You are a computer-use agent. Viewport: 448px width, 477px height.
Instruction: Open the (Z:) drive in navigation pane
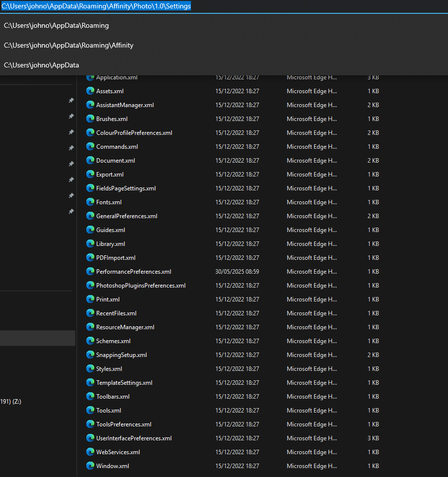tap(10, 402)
